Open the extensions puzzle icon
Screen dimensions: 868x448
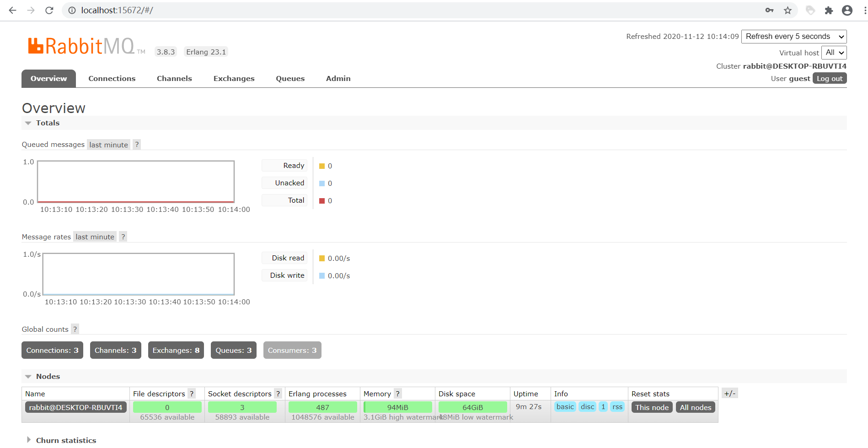click(829, 10)
